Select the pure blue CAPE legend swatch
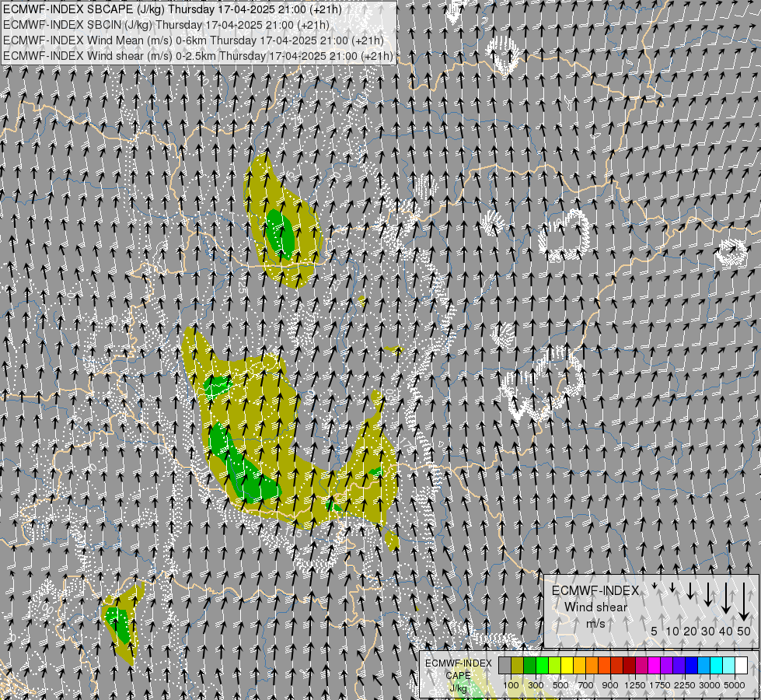The image size is (761, 700). coord(692,665)
